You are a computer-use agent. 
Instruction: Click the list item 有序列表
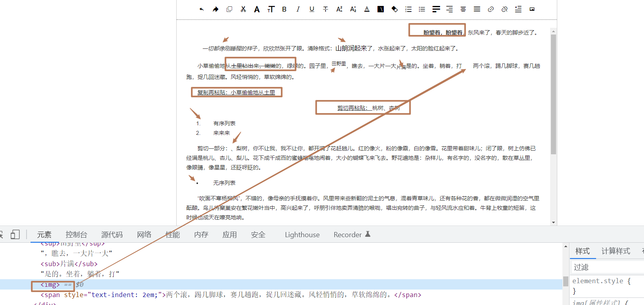[225, 123]
